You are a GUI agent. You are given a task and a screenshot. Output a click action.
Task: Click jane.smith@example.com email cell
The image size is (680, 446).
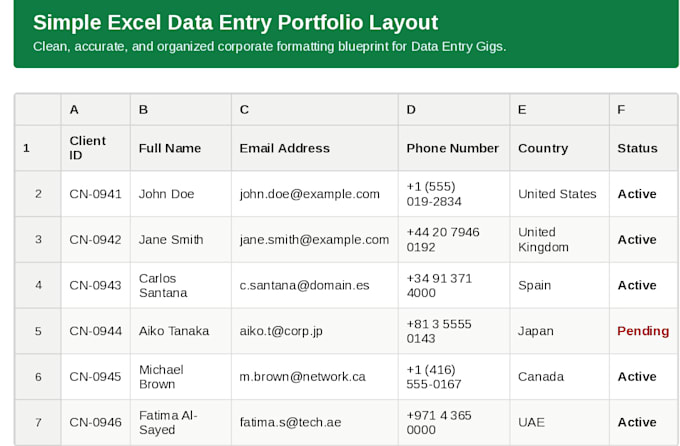click(x=314, y=239)
